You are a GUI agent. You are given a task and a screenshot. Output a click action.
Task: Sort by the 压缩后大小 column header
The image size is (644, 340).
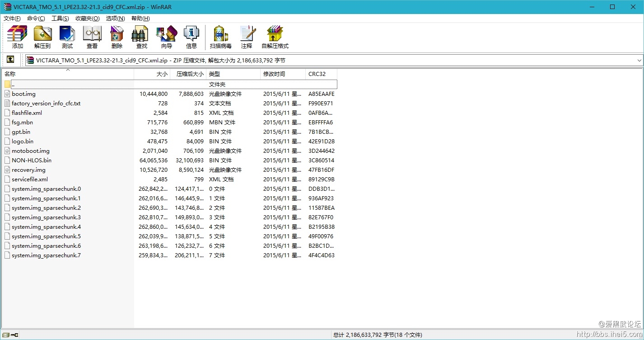(x=188, y=74)
